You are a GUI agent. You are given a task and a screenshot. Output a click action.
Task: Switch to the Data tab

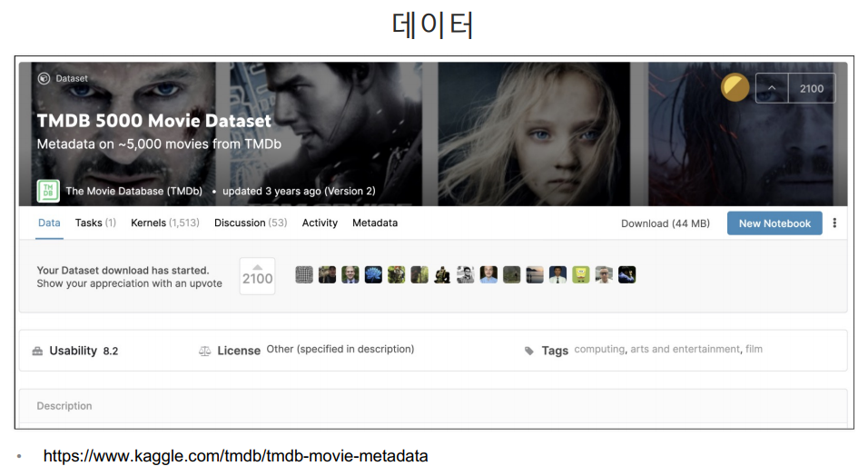pyautogui.click(x=49, y=223)
